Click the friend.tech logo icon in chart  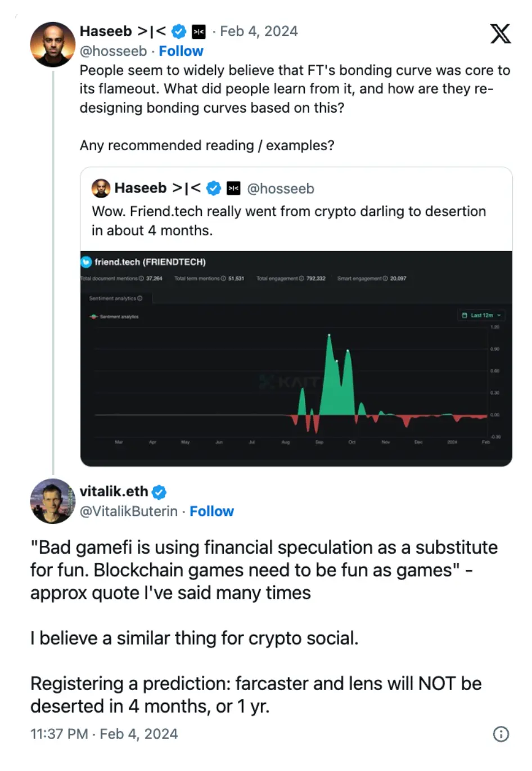[86, 262]
